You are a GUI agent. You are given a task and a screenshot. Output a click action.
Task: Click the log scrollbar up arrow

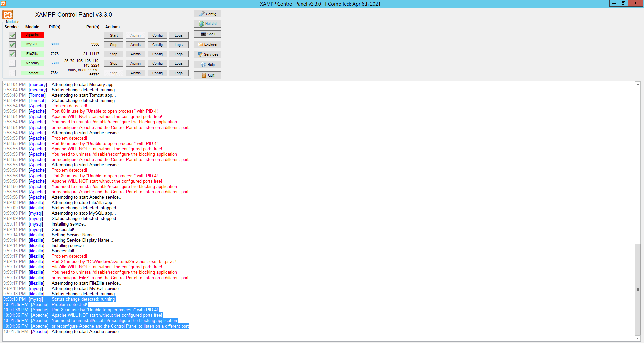(638, 84)
